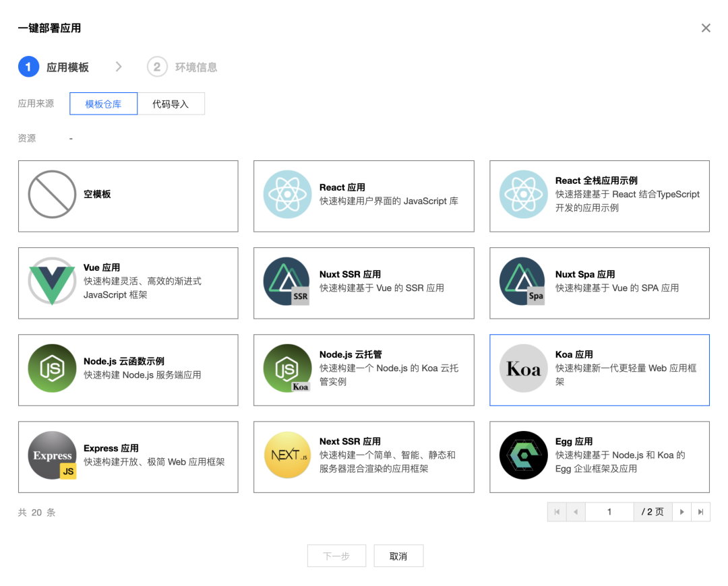Click step 1 circle 应用模板

(28, 67)
